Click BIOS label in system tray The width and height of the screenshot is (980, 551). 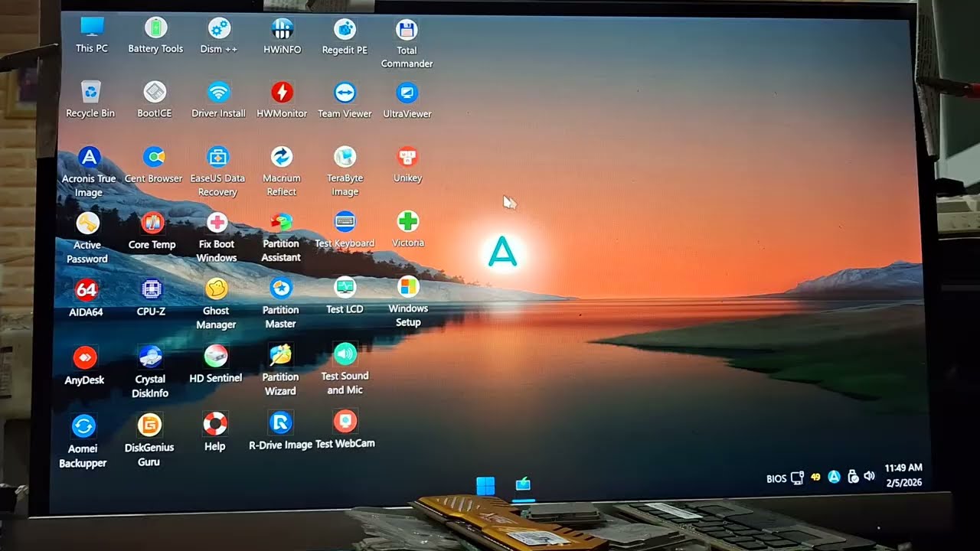pos(776,479)
